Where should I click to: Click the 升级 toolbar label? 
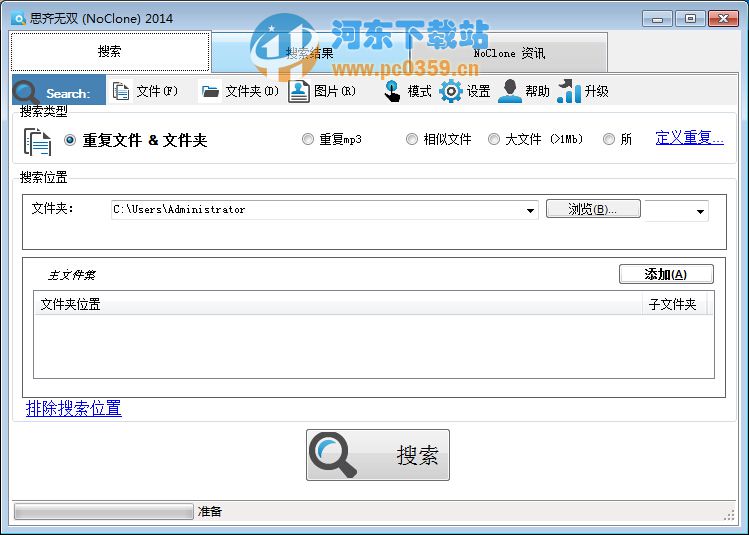[x=597, y=91]
